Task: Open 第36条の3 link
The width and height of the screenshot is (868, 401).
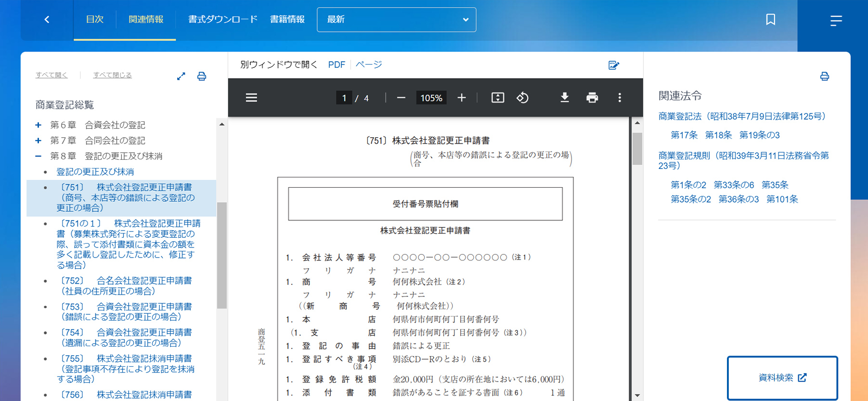Action: [x=738, y=199]
